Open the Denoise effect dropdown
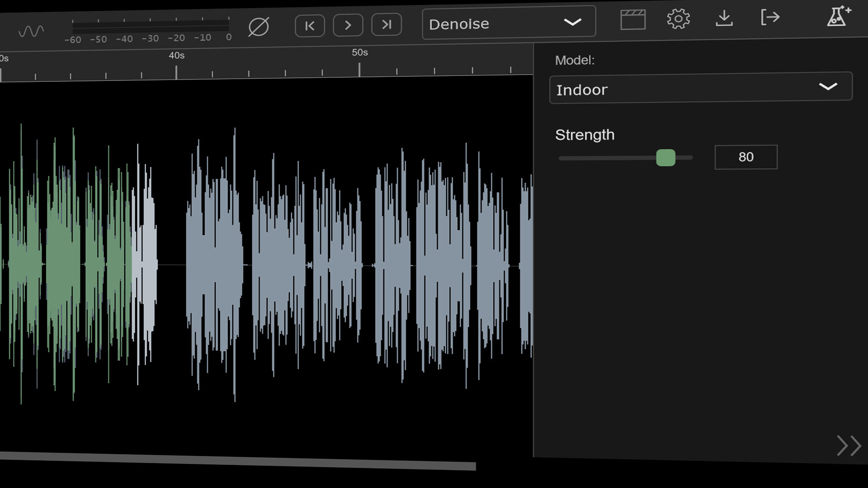The height and width of the screenshot is (488, 868). coord(508,22)
